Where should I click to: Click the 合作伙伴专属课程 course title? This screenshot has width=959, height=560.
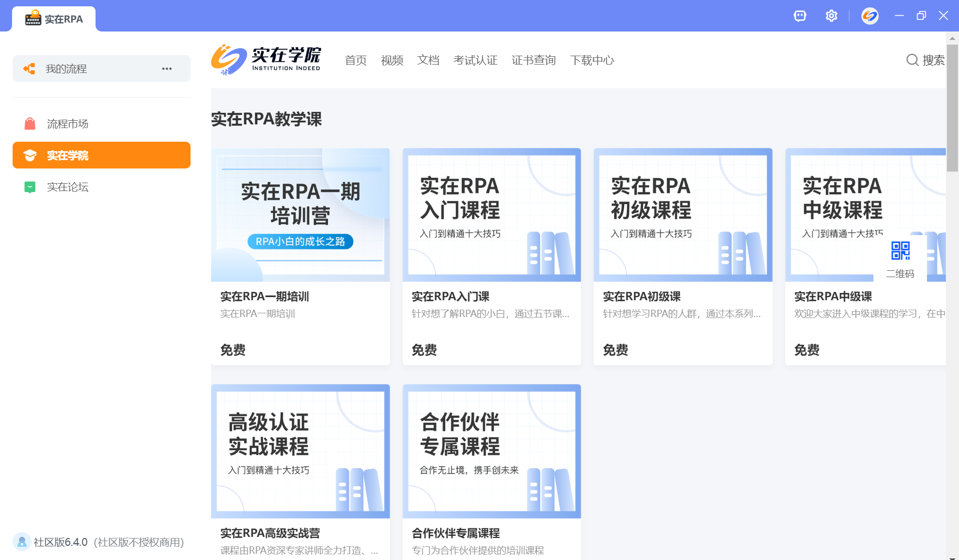456,533
